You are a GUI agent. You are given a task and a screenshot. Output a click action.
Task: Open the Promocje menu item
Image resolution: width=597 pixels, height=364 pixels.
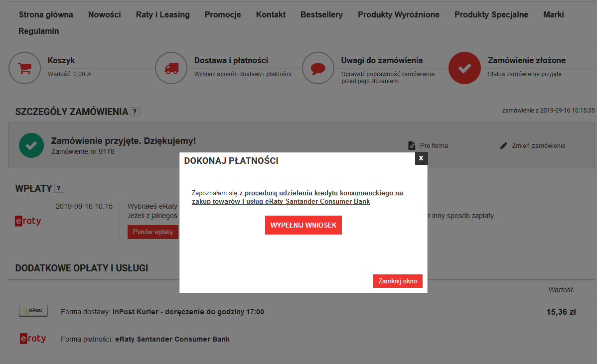(223, 14)
